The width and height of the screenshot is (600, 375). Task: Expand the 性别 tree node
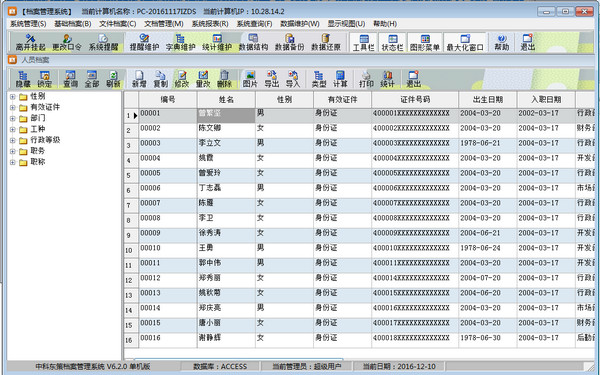point(13,97)
